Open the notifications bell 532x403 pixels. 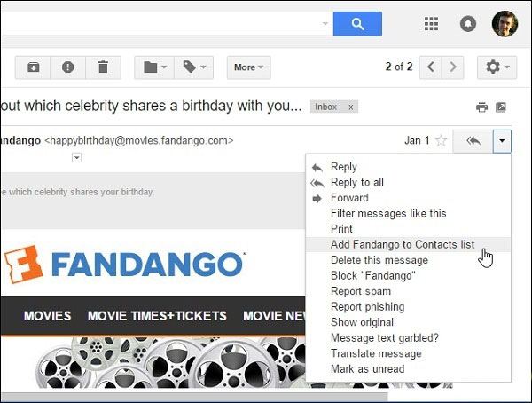tap(467, 24)
